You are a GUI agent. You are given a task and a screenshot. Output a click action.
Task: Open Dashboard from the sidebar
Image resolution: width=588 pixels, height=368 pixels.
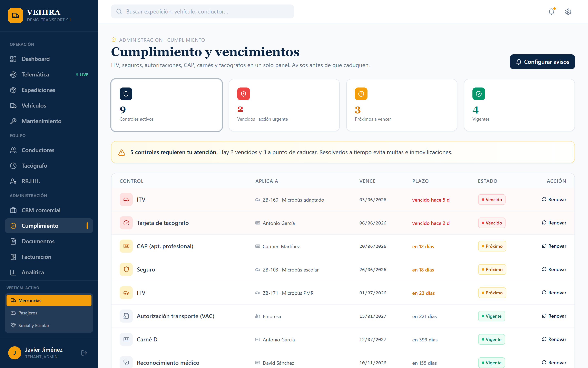(49, 59)
